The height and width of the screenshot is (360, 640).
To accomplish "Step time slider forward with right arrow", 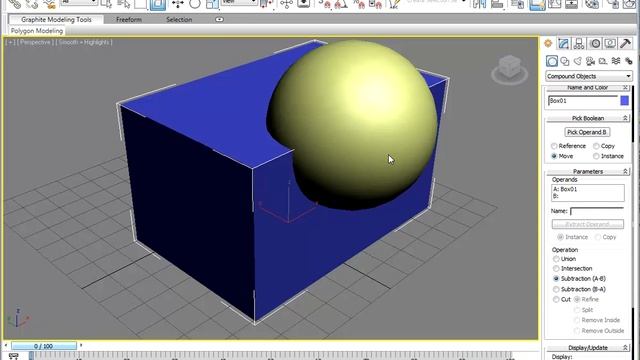I will click(81, 346).
